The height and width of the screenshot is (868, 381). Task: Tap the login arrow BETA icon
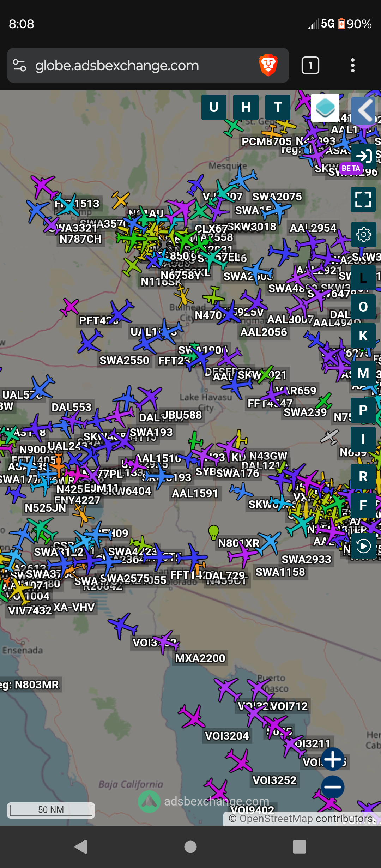point(363,156)
